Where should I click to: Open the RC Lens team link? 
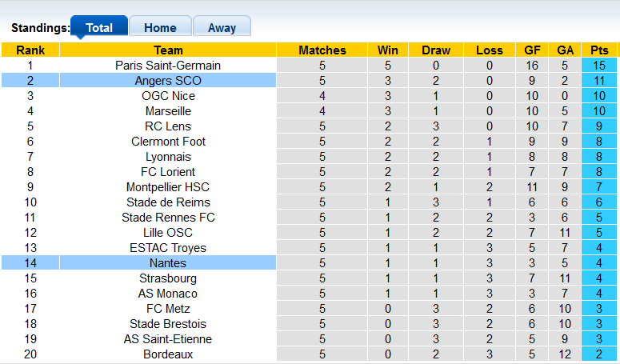pos(168,126)
